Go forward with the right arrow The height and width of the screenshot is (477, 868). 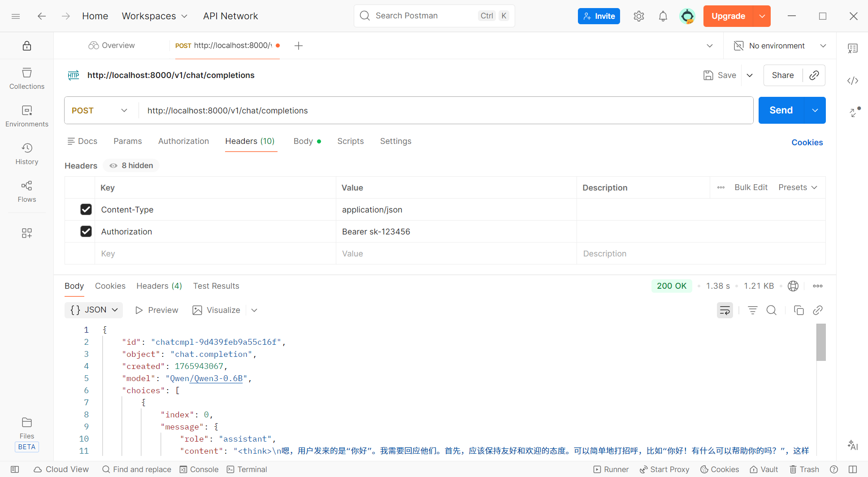pos(66,16)
